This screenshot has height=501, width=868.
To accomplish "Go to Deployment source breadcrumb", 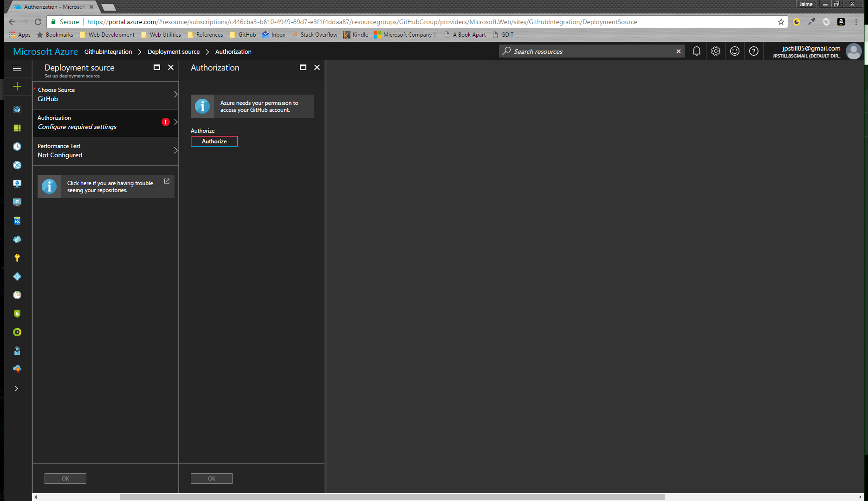I will (174, 52).
